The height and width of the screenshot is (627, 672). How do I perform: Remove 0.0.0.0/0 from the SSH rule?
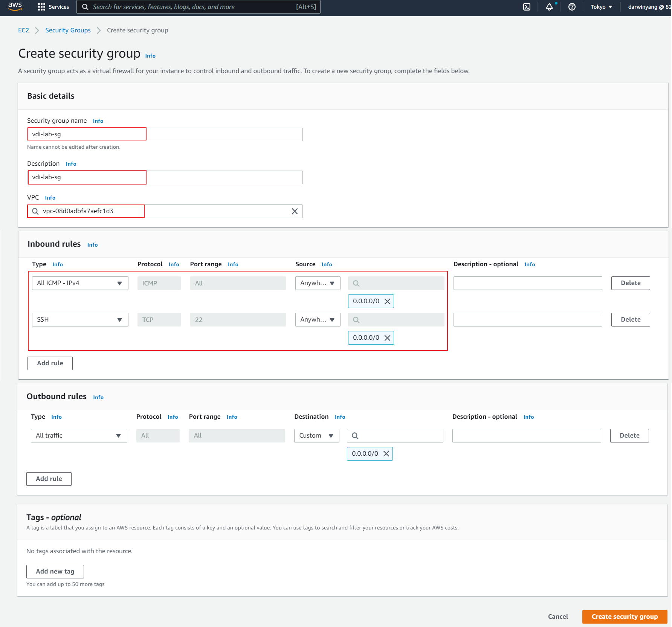[387, 338]
